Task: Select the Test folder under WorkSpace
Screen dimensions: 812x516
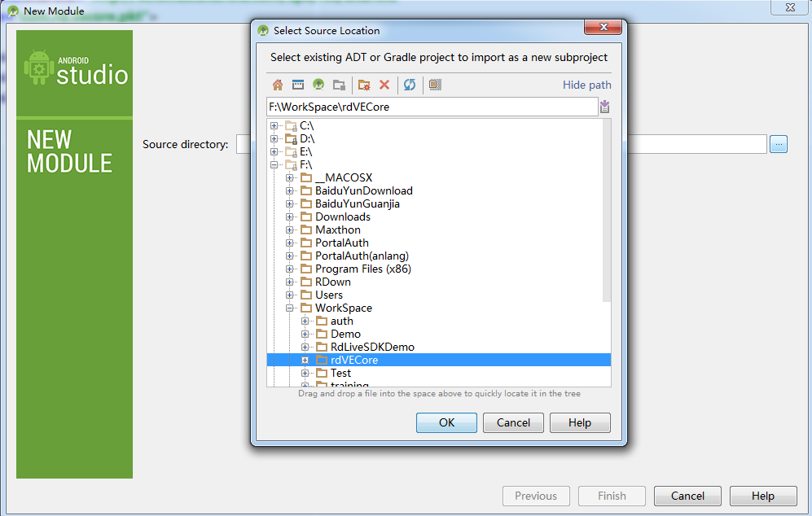Action: pos(340,373)
